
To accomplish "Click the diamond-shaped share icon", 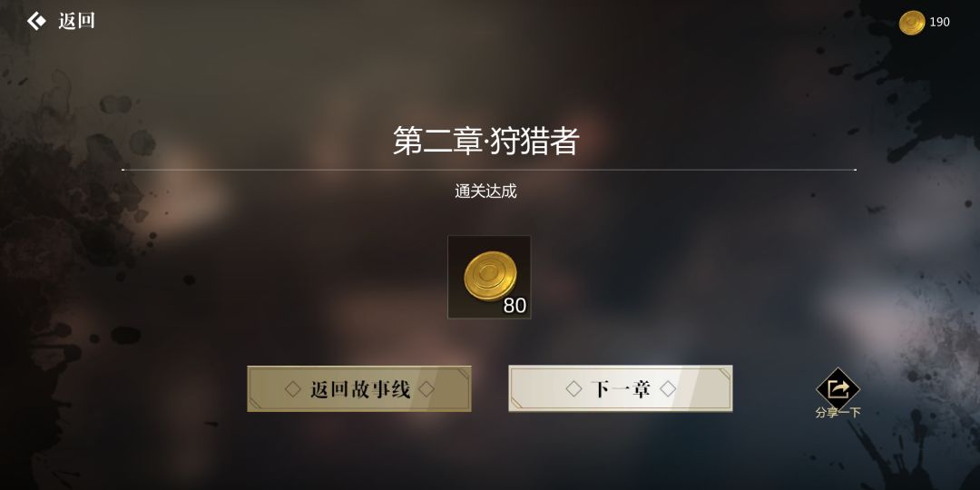I will tap(838, 388).
